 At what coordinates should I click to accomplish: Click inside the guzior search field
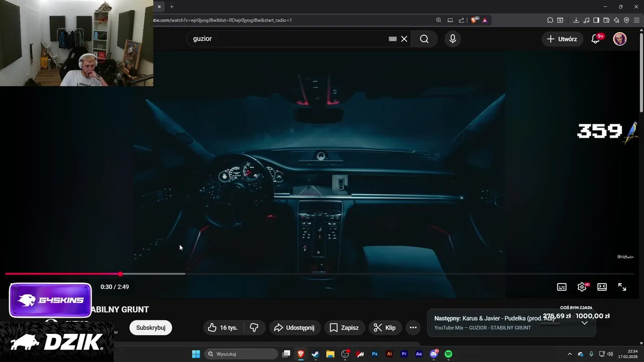click(287, 39)
